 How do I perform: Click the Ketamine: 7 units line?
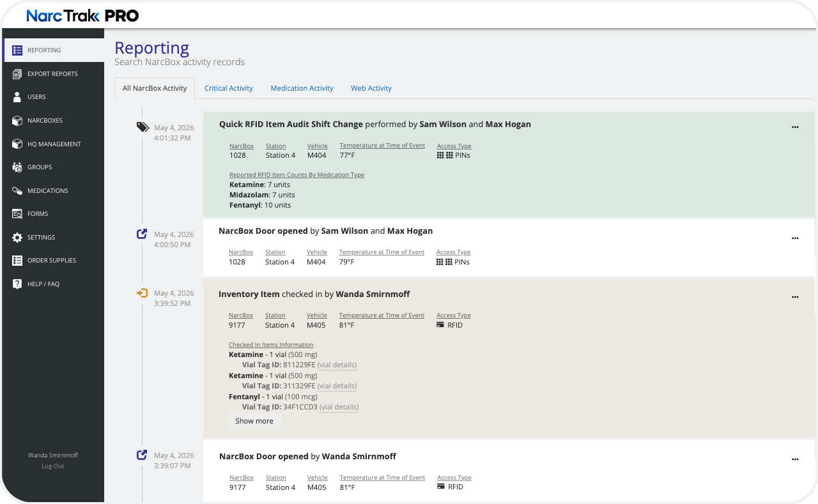pyautogui.click(x=259, y=185)
